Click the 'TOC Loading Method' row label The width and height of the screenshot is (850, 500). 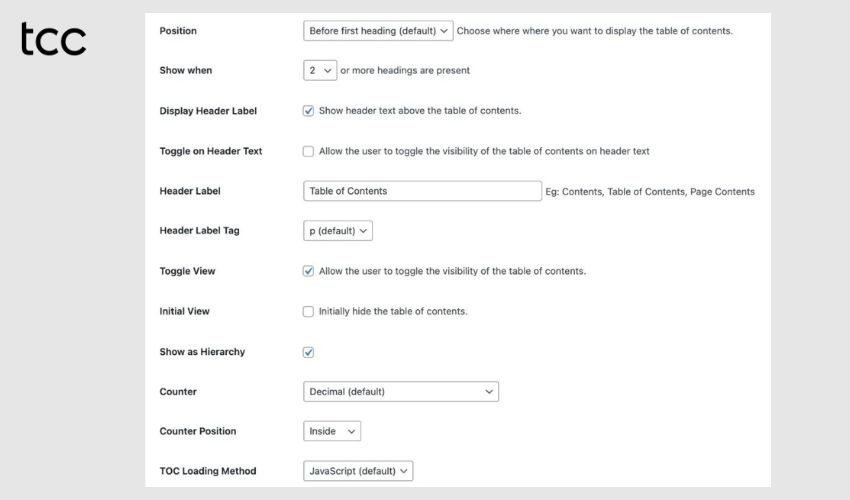coord(208,471)
